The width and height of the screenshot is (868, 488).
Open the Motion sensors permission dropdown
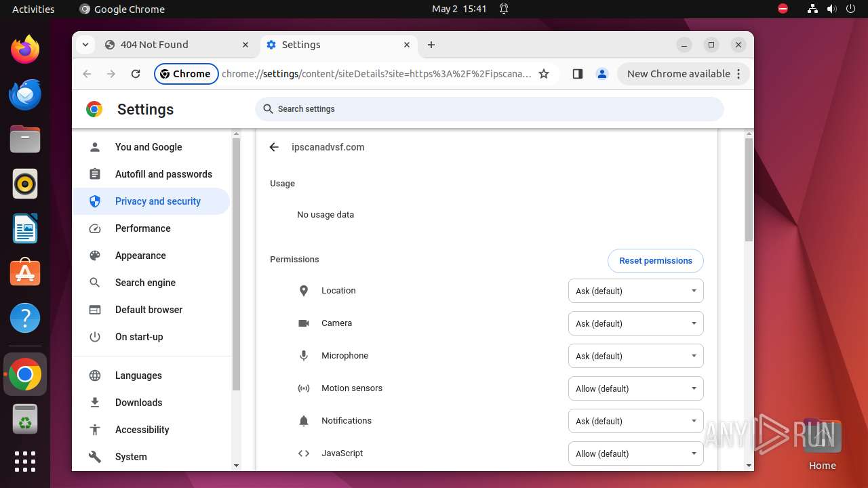[635, 388]
